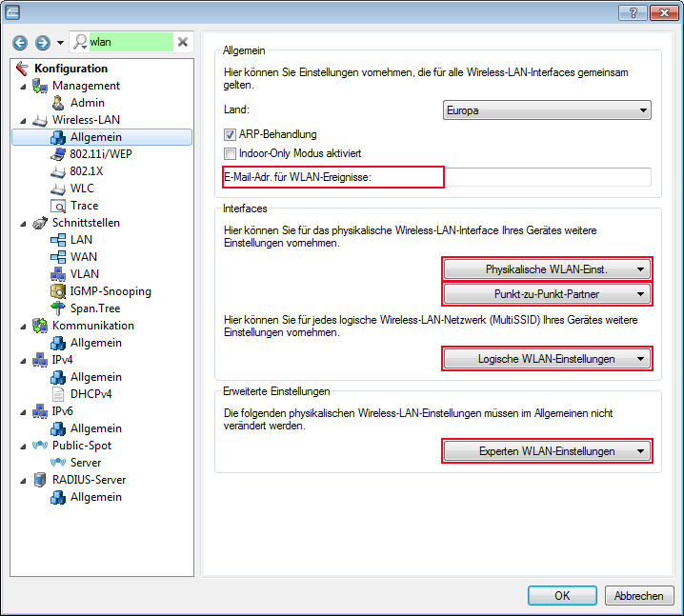Select the Trace item under Wireless-LAN
684x616 pixels.
pos(83,206)
